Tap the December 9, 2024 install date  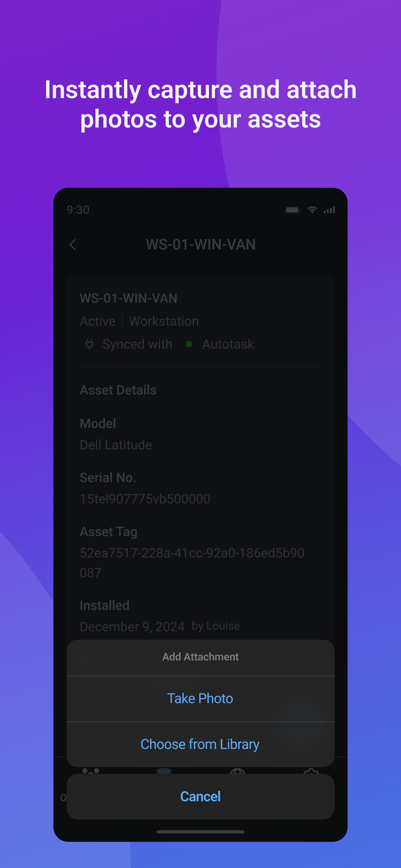pyautogui.click(x=132, y=627)
